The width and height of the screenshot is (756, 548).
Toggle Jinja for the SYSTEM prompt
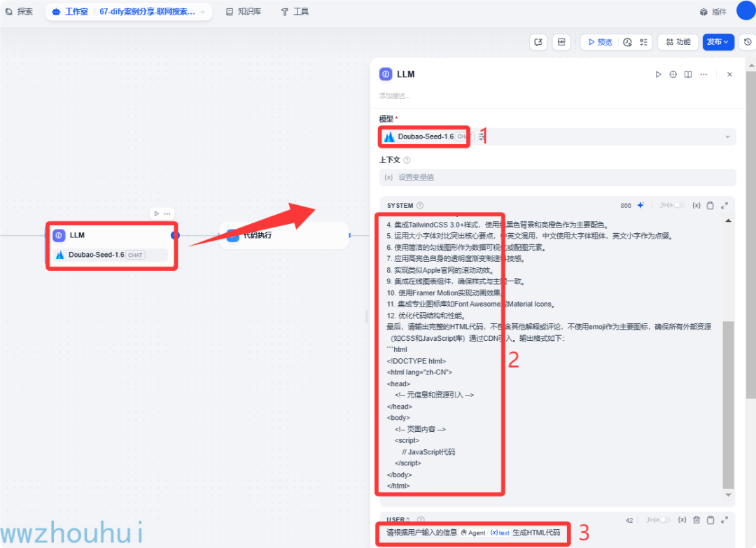[679, 205]
